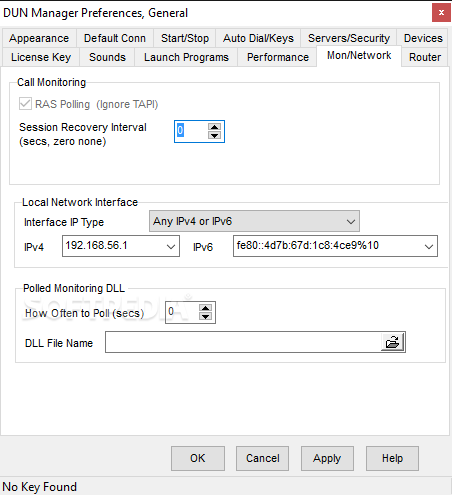This screenshot has height=495, width=452.
Task: Select the Start/Stop tab
Action: (185, 38)
